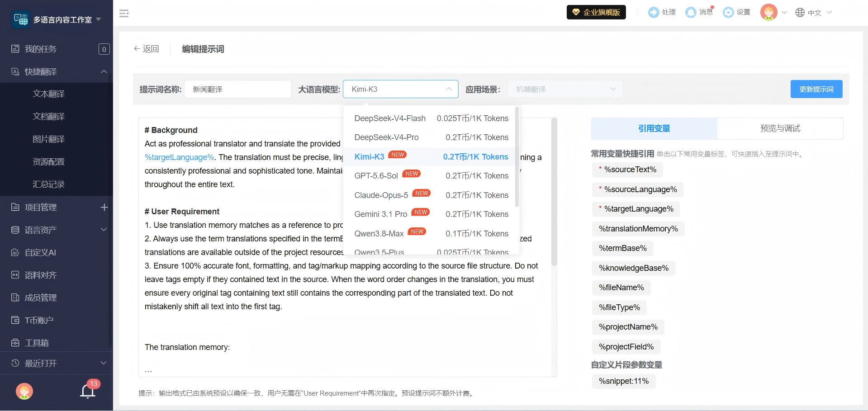Open the 应用场景 机器翻译 dropdown

tap(565, 89)
